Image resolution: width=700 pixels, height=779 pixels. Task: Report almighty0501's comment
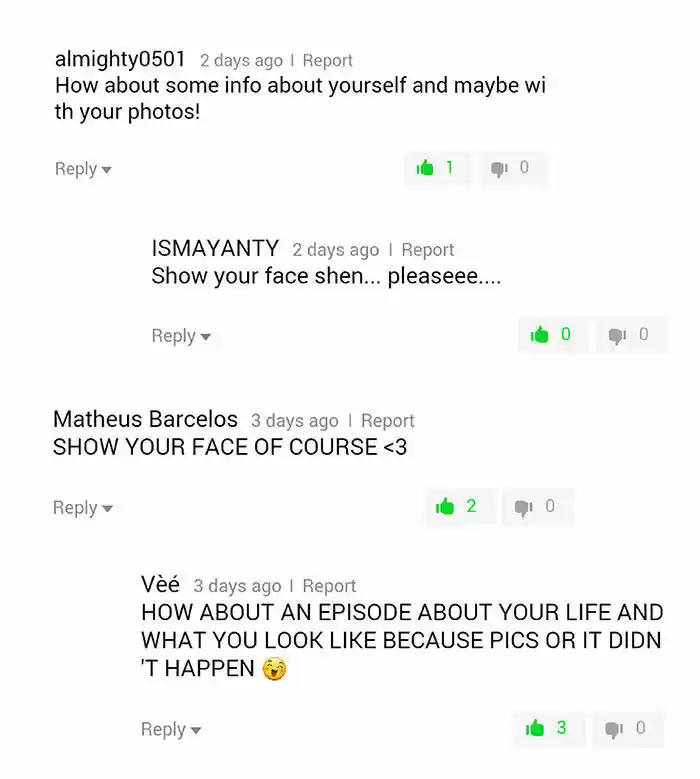point(327,61)
